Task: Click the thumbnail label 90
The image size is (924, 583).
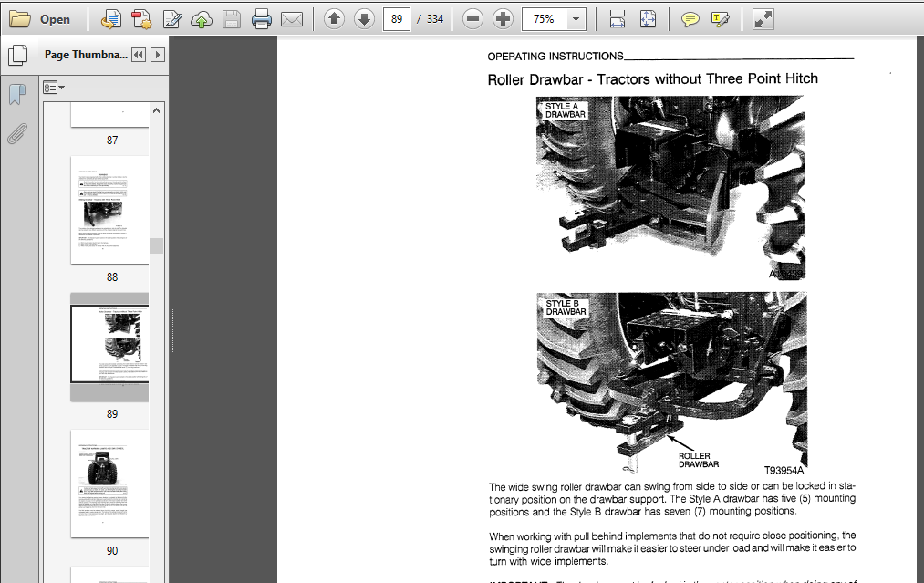Action: [x=112, y=550]
